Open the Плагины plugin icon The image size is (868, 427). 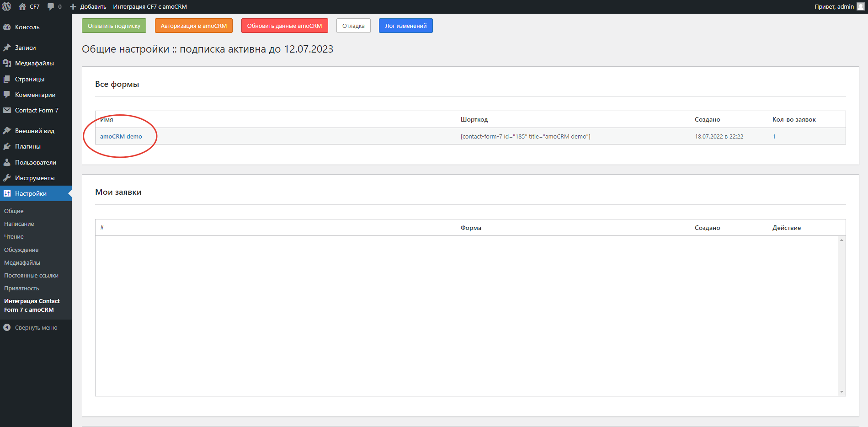point(6,146)
